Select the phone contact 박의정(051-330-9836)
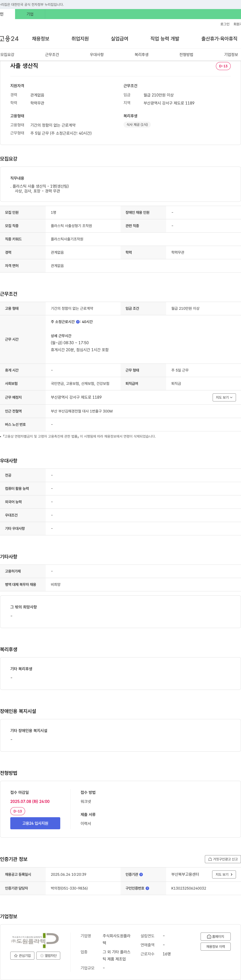This screenshot has height=980, width=241. 69,888
